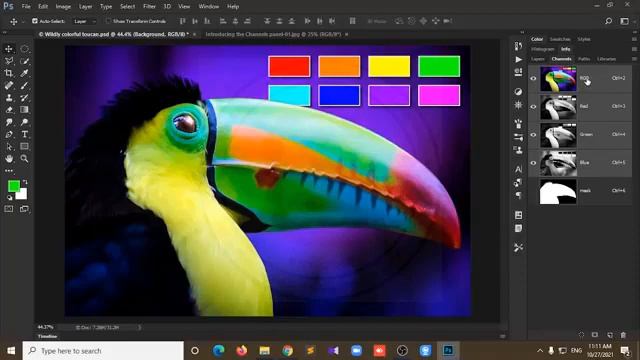Select the Crop tool
Viewport: 640px width, 360px height.
pos(9,73)
